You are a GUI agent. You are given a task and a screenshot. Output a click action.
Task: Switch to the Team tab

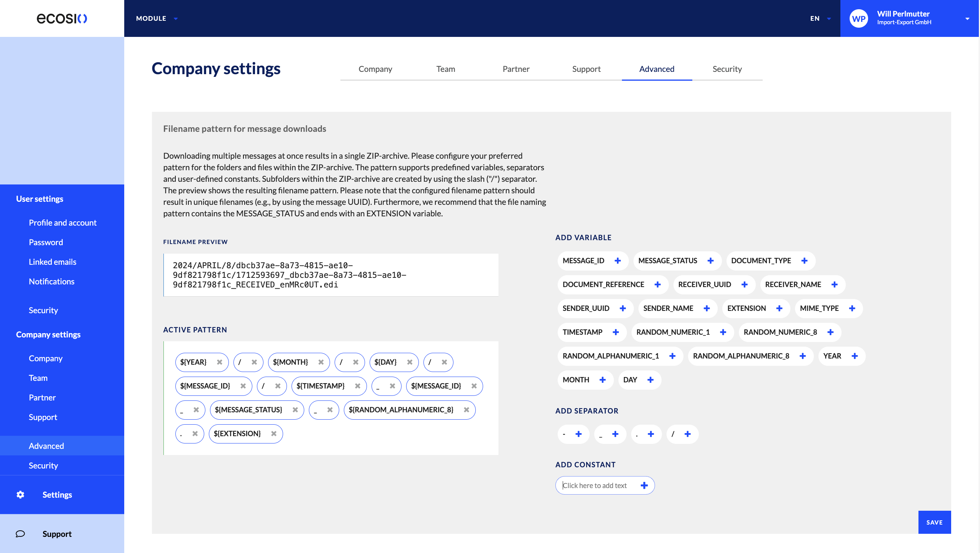(x=446, y=69)
